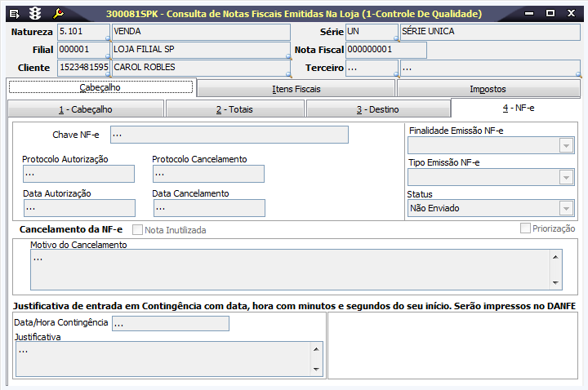Click the Data/Hora Contingência field
The image size is (588, 390).
[x=170, y=324]
